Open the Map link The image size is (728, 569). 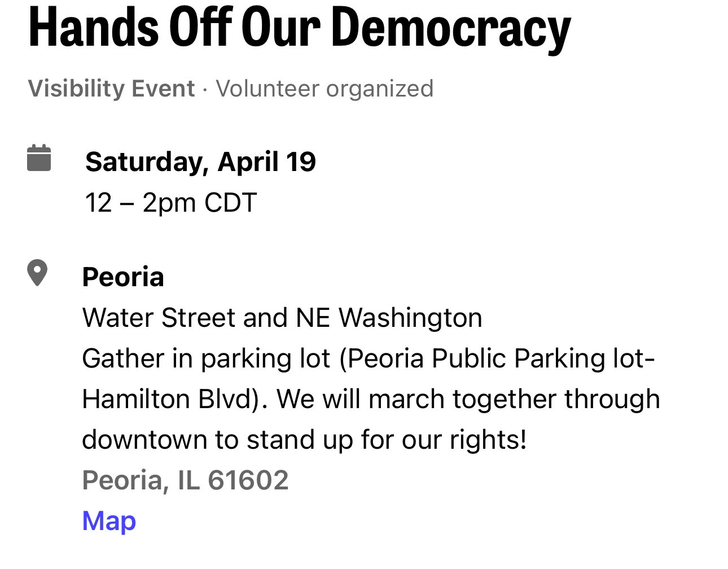point(109,520)
